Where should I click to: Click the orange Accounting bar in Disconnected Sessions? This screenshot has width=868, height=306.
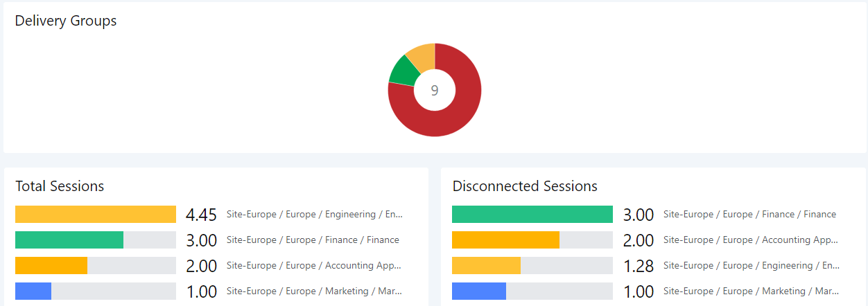[x=505, y=240]
